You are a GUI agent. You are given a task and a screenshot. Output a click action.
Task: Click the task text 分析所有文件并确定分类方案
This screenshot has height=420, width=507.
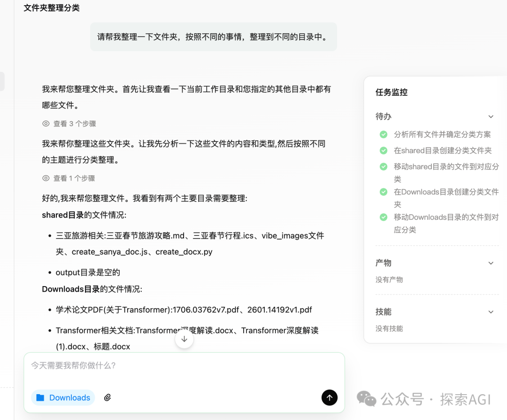pos(442,134)
